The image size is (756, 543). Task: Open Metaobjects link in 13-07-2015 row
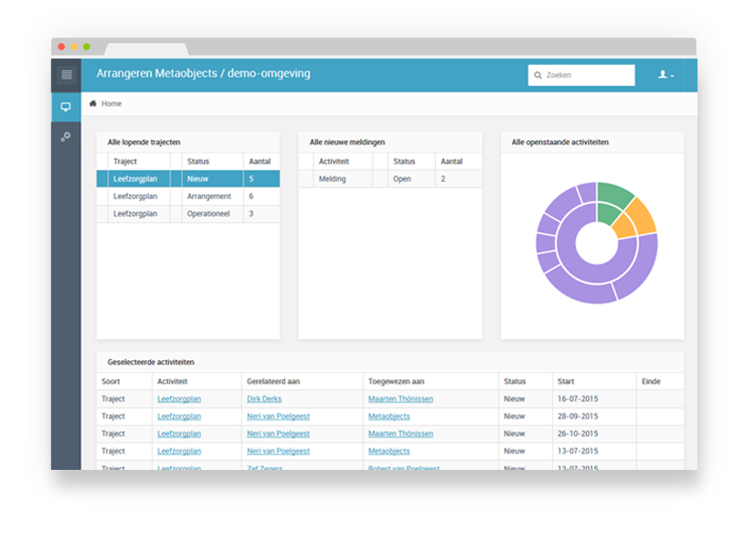(389, 451)
